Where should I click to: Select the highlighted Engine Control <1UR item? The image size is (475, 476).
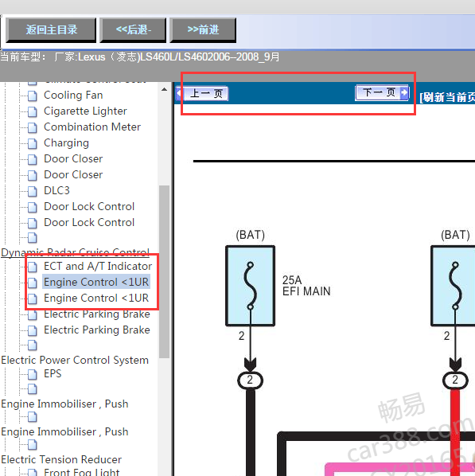(96, 282)
